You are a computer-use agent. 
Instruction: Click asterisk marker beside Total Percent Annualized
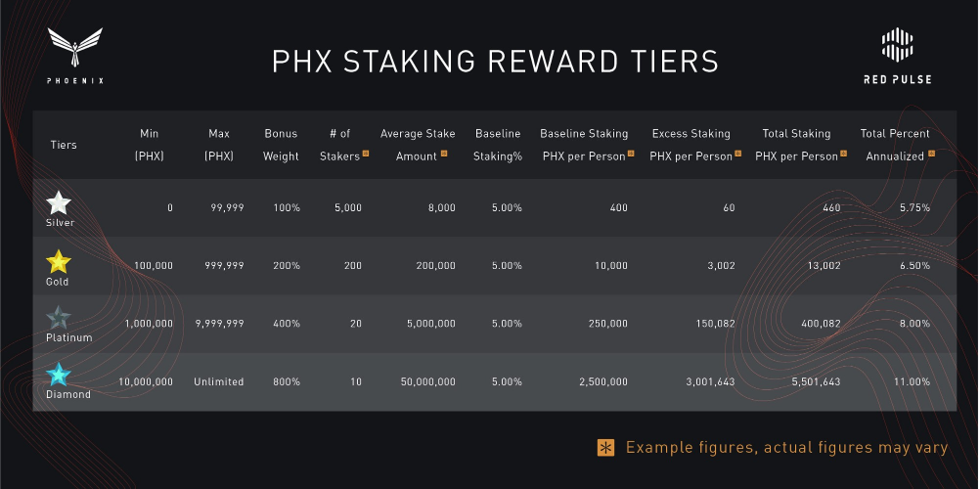tap(931, 154)
